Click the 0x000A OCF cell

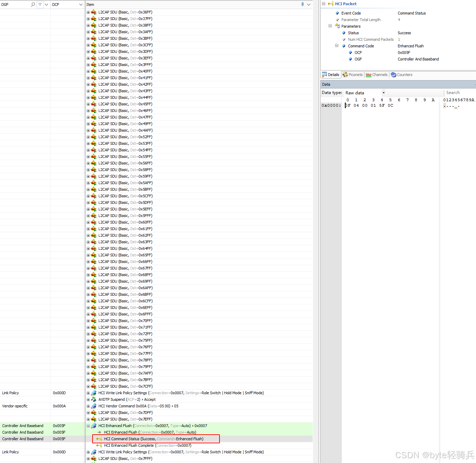[68, 406]
